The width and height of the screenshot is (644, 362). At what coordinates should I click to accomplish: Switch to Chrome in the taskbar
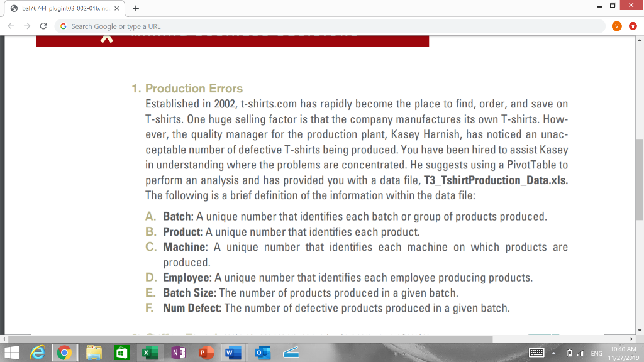point(64,353)
